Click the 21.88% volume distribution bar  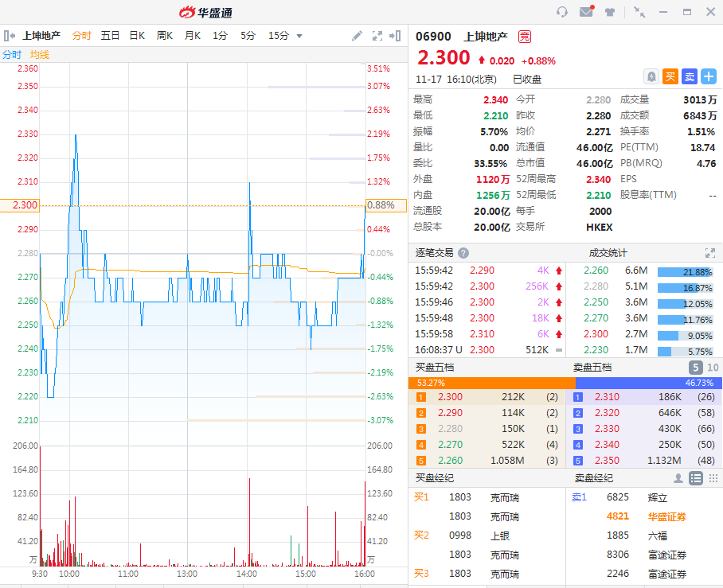tap(686, 272)
